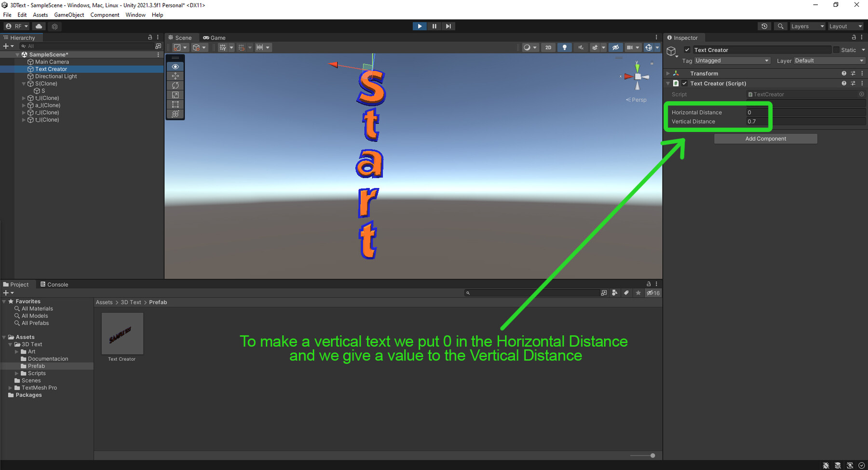868x470 pixels.
Task: Disable the Text Creator (Script) component checkbox
Action: click(684, 83)
